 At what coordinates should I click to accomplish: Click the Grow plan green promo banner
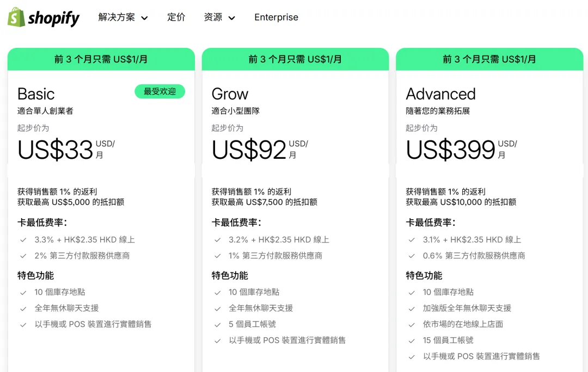click(295, 59)
